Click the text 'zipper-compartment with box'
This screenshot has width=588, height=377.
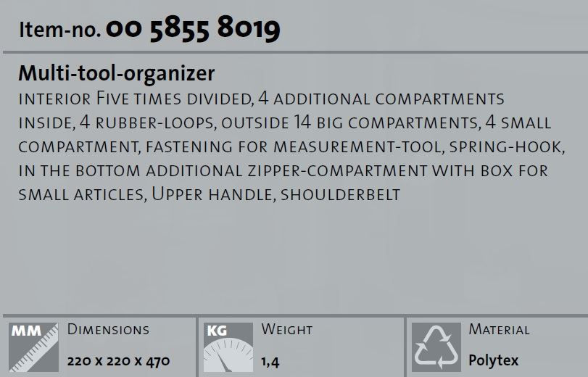point(380,171)
